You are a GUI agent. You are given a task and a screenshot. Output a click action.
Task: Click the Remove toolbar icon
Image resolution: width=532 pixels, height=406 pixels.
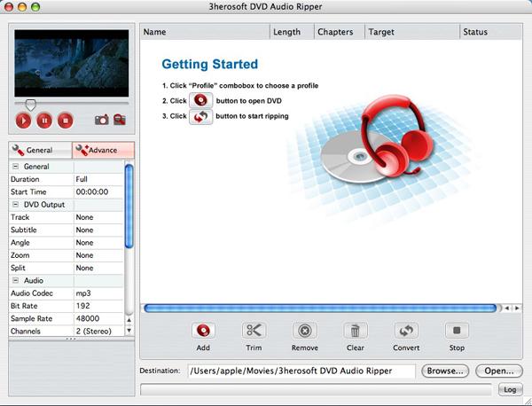[x=305, y=331]
